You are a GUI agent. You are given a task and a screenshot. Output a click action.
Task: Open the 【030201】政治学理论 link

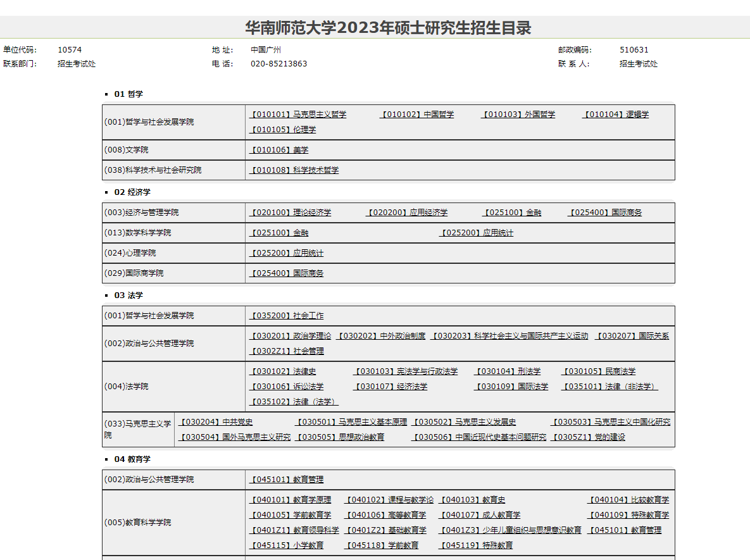[290, 336]
